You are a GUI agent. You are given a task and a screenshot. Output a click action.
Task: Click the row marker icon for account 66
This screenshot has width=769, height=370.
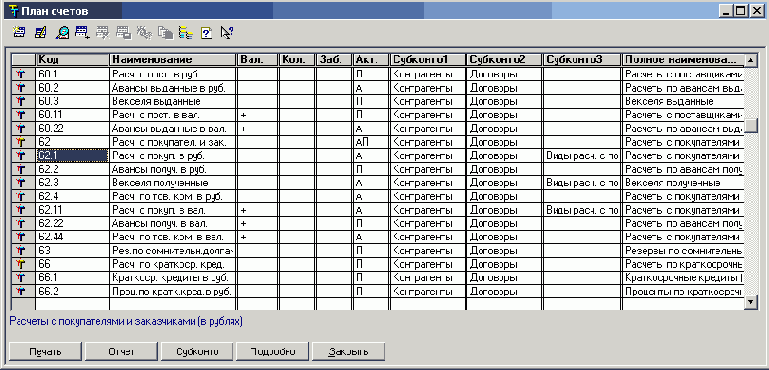pyautogui.click(x=20, y=264)
